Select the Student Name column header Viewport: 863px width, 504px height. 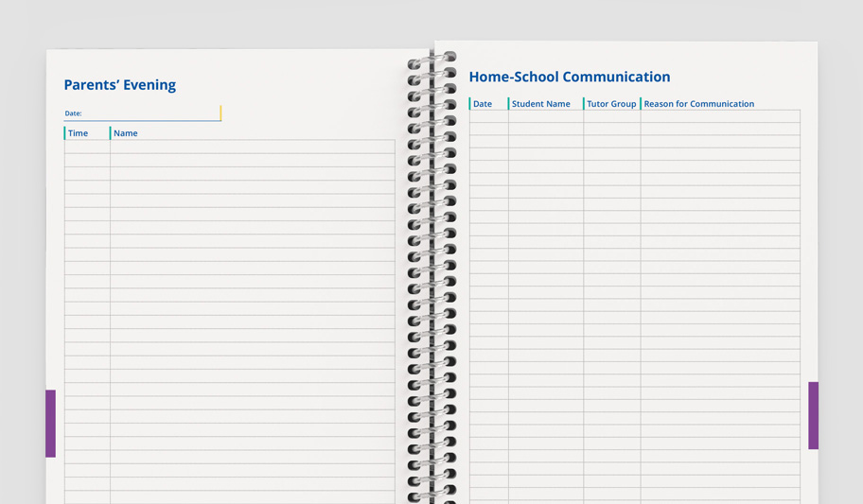click(541, 103)
